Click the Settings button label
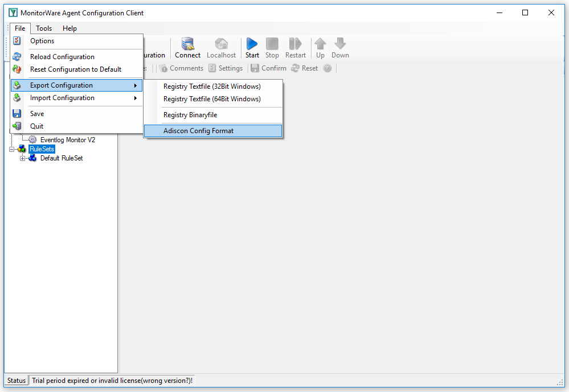The height and width of the screenshot is (392, 569). [x=231, y=68]
